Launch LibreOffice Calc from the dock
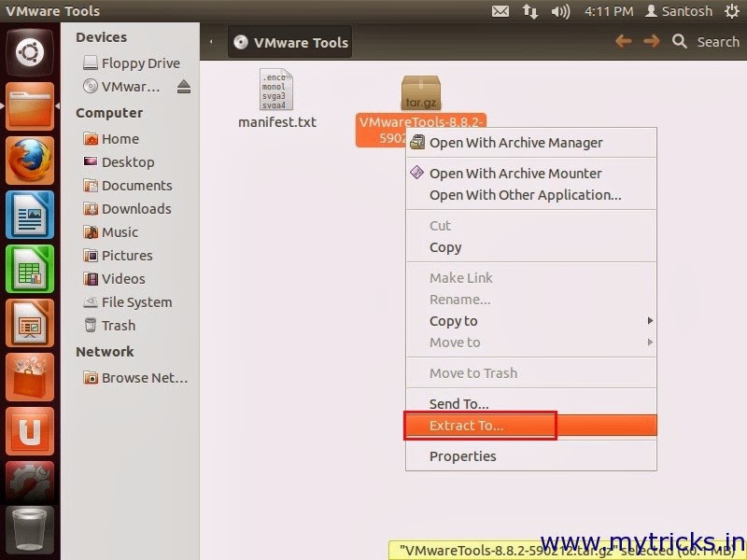 [30, 269]
